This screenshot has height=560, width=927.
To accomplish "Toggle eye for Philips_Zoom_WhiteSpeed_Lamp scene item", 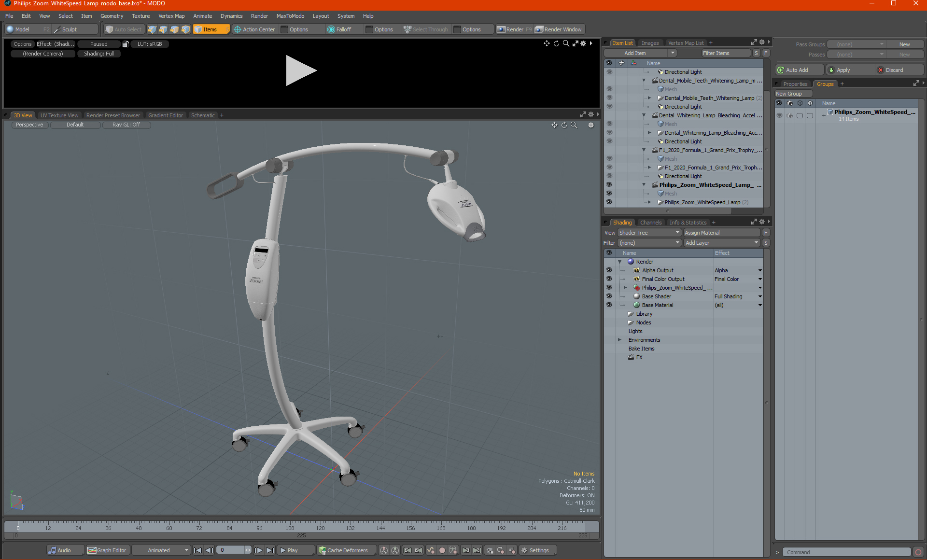I will tap(609, 185).
